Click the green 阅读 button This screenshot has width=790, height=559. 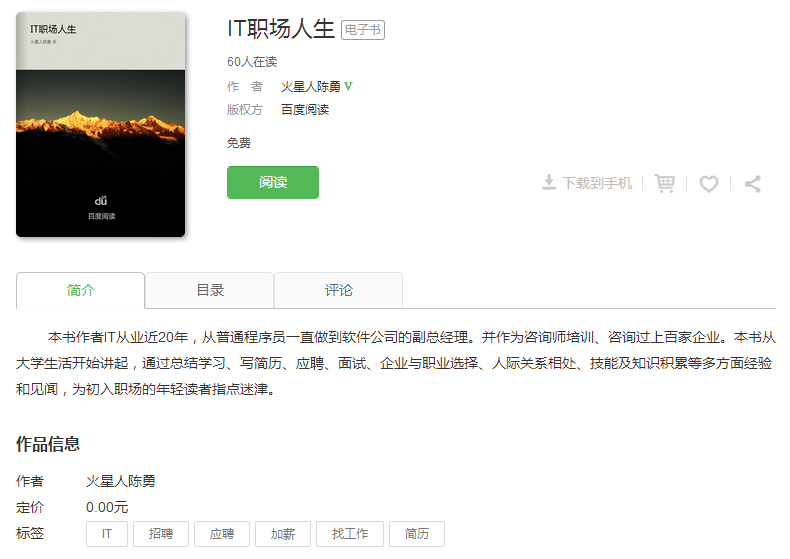point(273,182)
